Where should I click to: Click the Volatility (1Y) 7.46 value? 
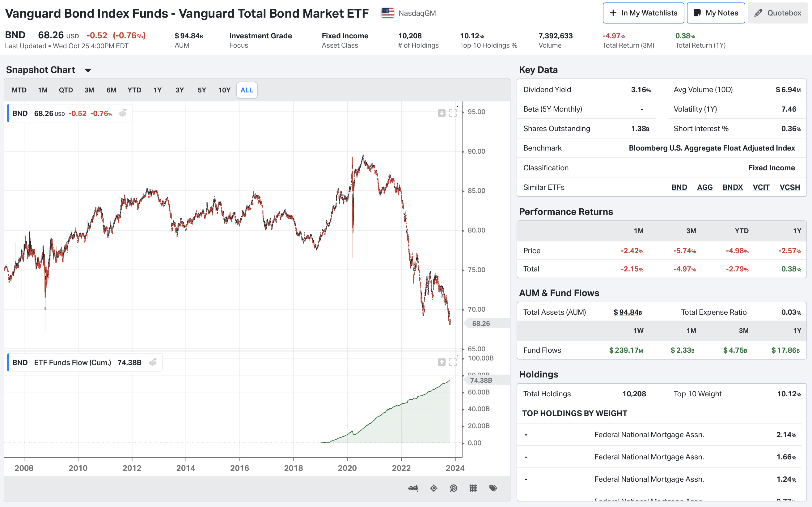click(x=789, y=109)
